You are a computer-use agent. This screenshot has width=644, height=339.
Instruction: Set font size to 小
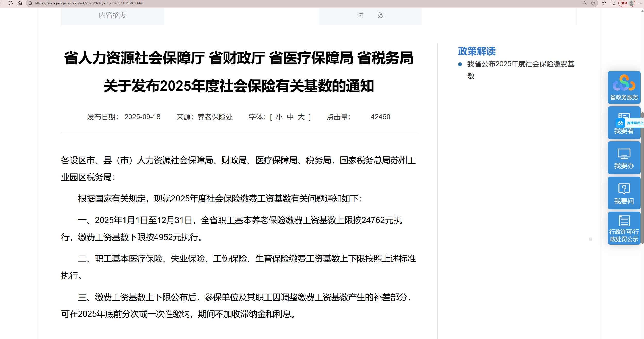click(279, 117)
